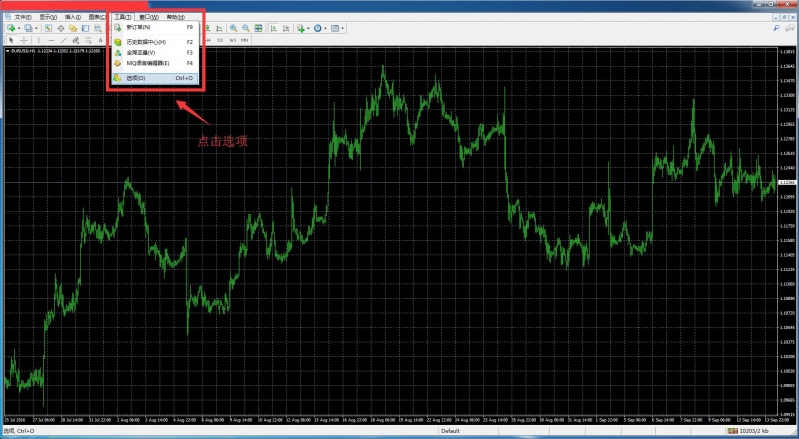Click the Options (选项) menu entry

tap(136, 78)
